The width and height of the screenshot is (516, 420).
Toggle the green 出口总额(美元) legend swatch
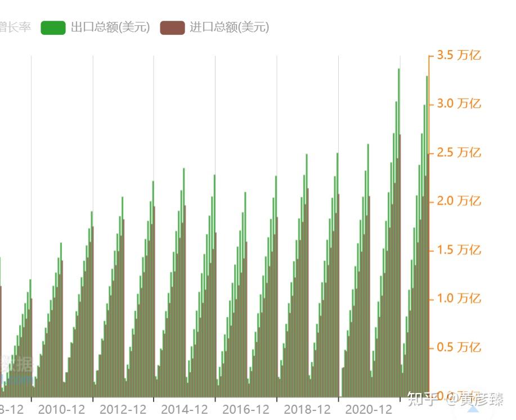click(53, 28)
